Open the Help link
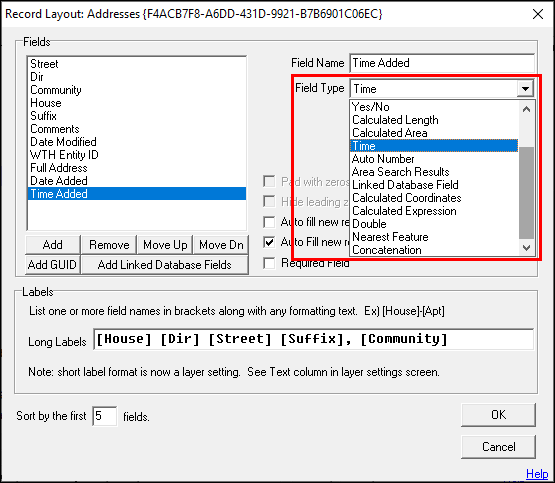The height and width of the screenshot is (483, 555). [x=537, y=473]
